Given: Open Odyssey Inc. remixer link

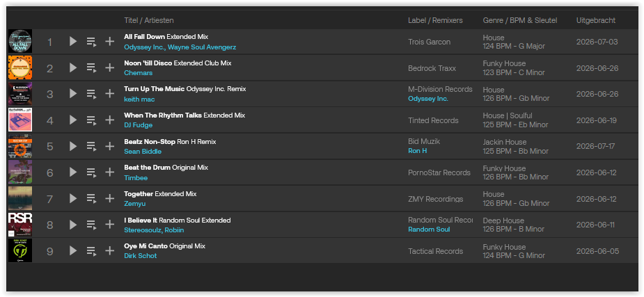Looking at the screenshot, I should pos(428,99).
